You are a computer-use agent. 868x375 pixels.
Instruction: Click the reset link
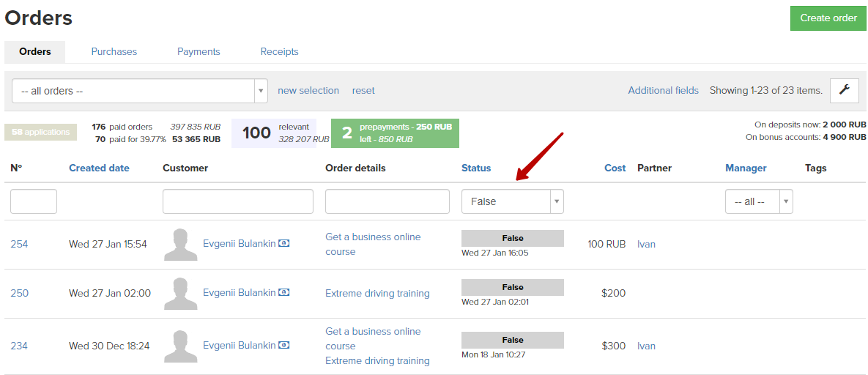click(x=363, y=90)
